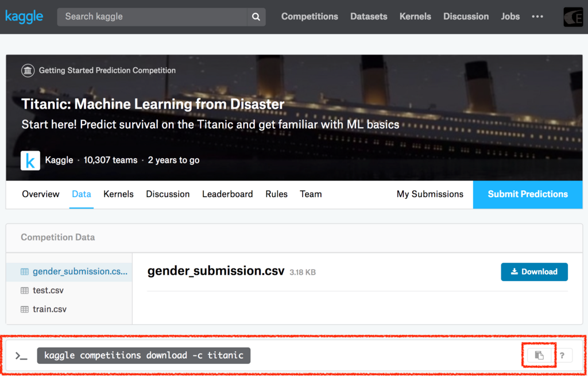This screenshot has height=376, width=588.
Task: Open the Kaggle organizer link
Action: 59,160
